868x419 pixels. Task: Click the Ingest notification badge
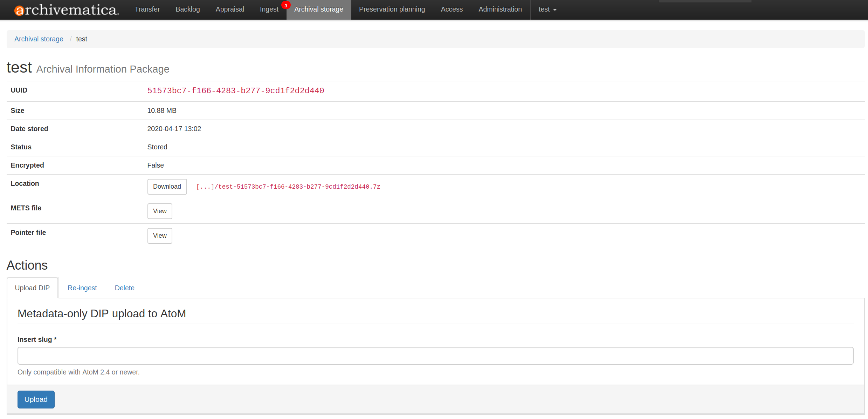286,5
